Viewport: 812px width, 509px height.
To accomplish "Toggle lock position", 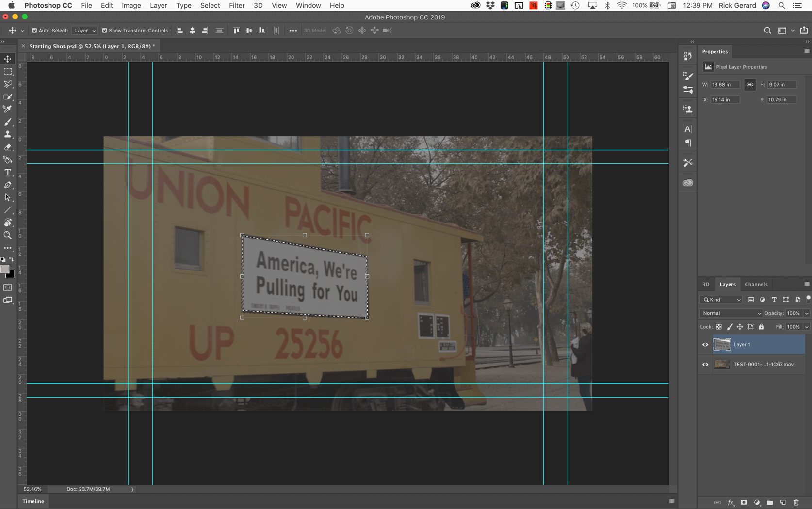I will point(740,327).
